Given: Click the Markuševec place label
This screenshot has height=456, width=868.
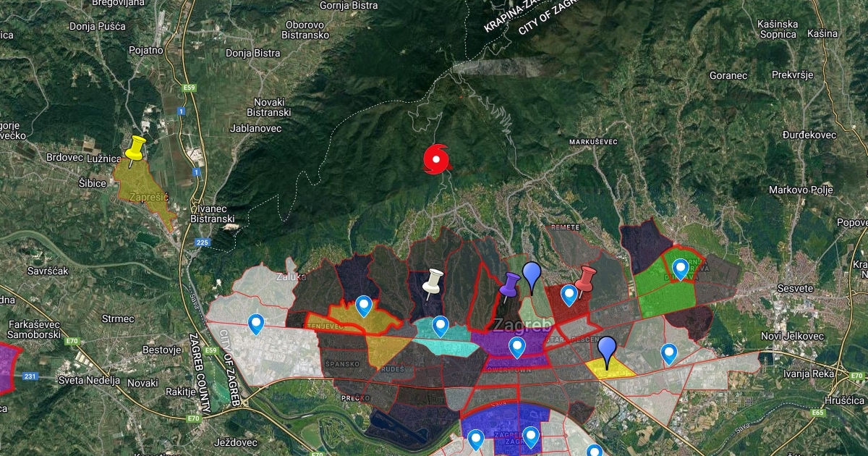Looking at the screenshot, I should tap(593, 141).
